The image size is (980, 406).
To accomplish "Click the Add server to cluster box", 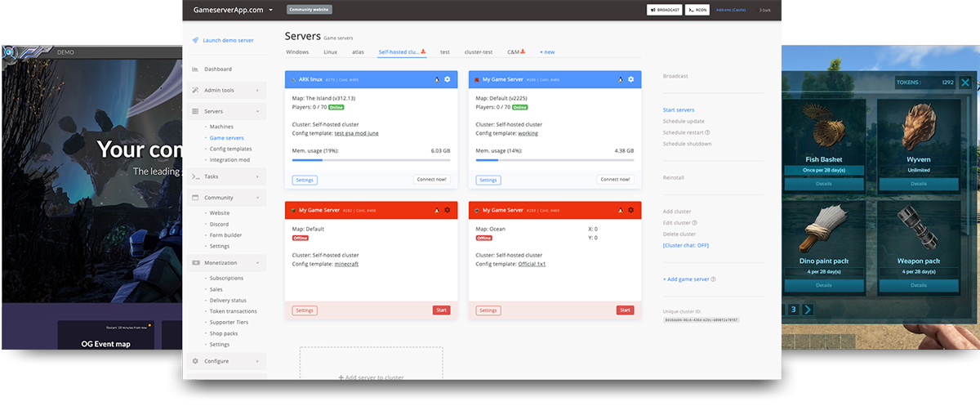I will (x=372, y=364).
